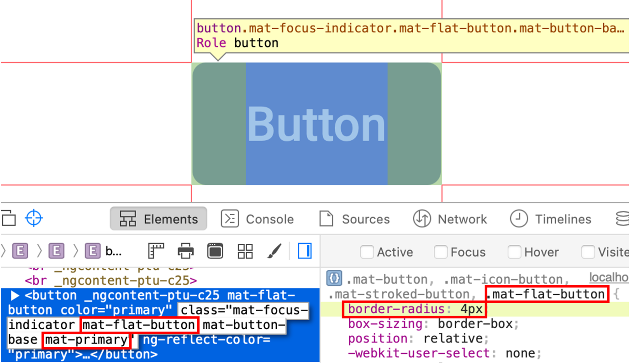Click the paint flashing brush icon

pos(274,251)
